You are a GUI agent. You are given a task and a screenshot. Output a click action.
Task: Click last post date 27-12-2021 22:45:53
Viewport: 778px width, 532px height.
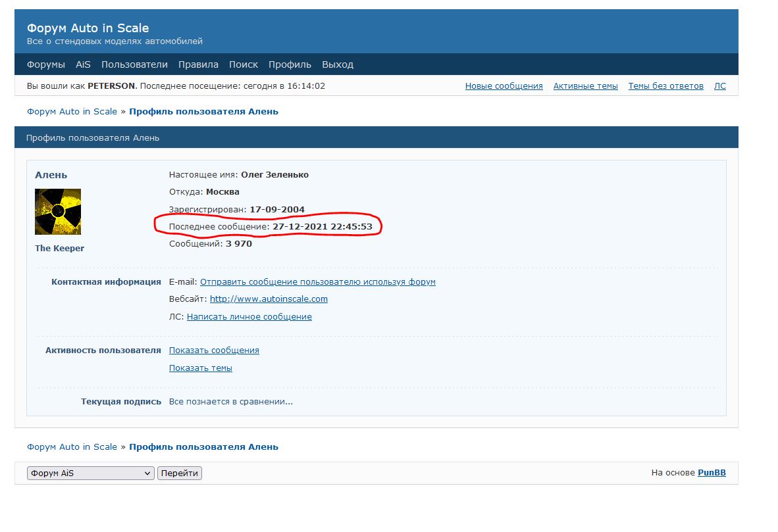pos(323,227)
